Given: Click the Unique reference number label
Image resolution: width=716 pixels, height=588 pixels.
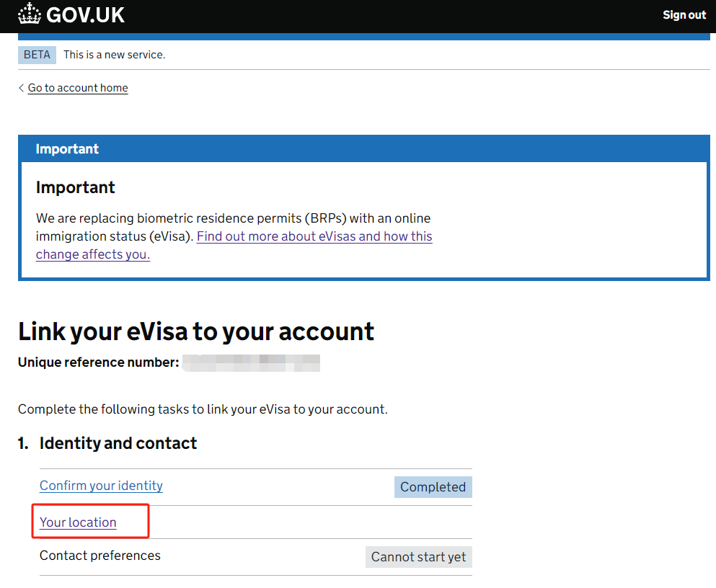Looking at the screenshot, I should [x=99, y=362].
